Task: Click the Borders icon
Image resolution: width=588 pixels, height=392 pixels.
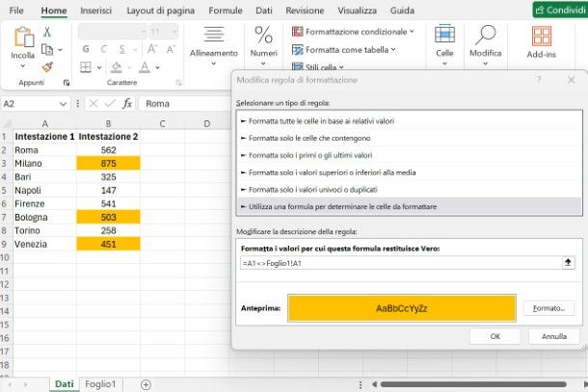Action: pyautogui.click(x=86, y=67)
